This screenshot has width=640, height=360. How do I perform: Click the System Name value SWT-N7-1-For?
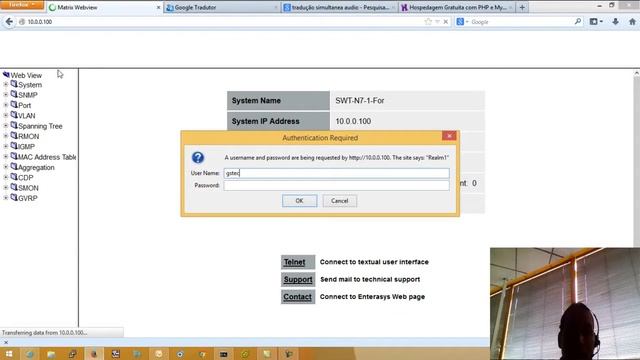point(360,100)
